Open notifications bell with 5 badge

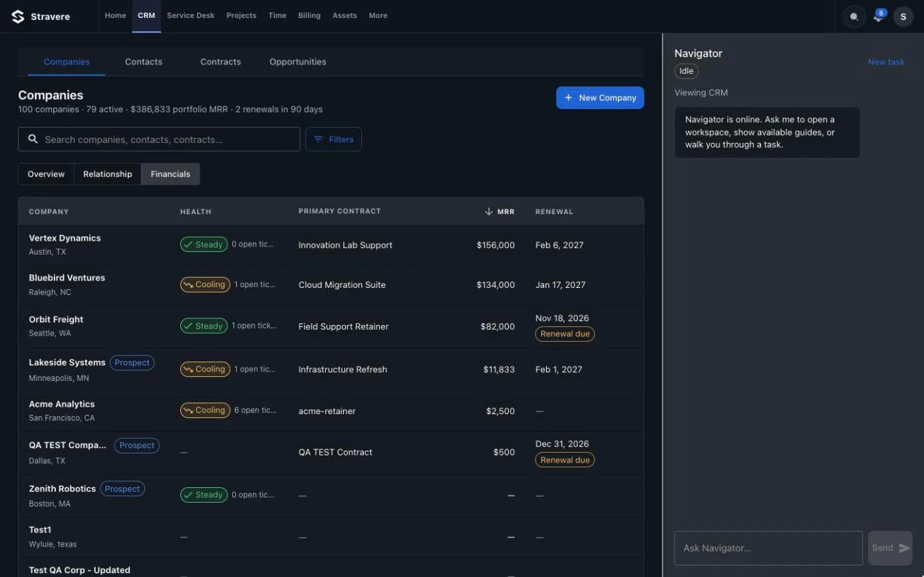tap(879, 16)
